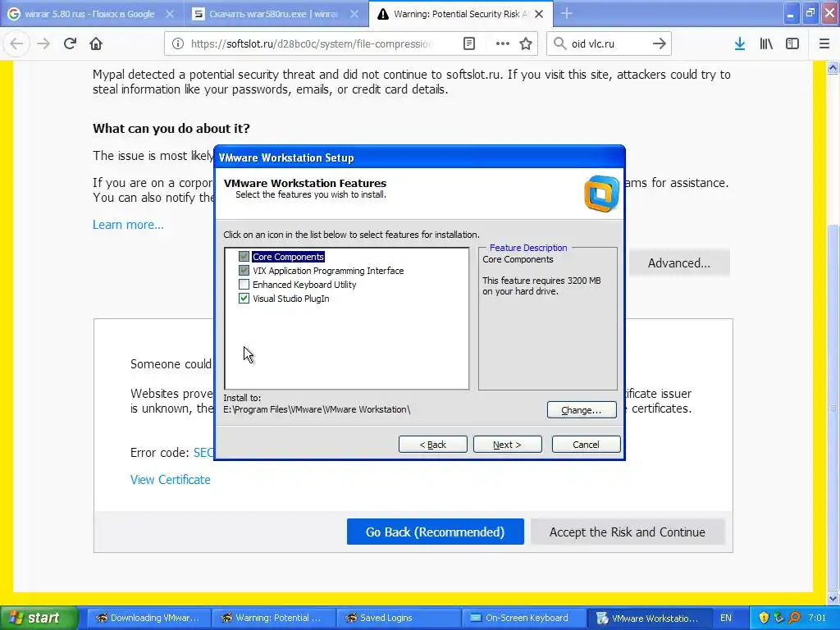Reload the current page
Image resolution: width=840 pixels, height=630 pixels.
pyautogui.click(x=70, y=44)
